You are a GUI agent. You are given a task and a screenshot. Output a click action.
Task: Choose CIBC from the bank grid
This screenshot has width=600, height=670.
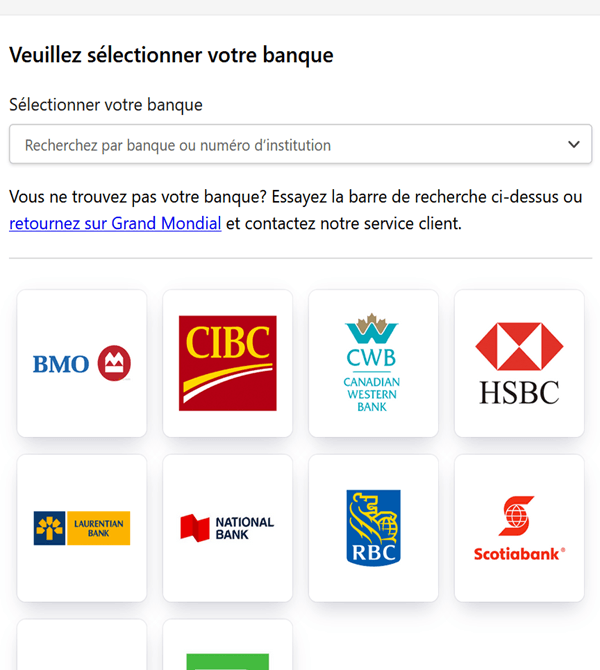pos(228,363)
